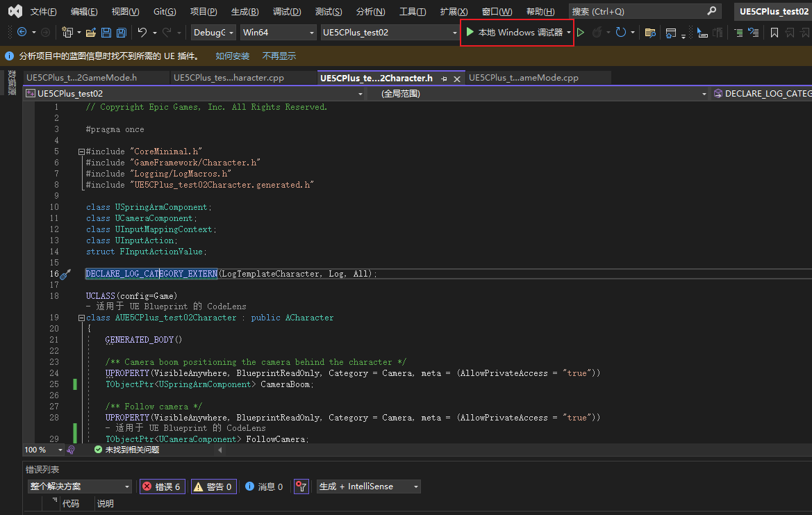Click the New Project toolbar icon
The image size is (812, 515).
[67, 32]
